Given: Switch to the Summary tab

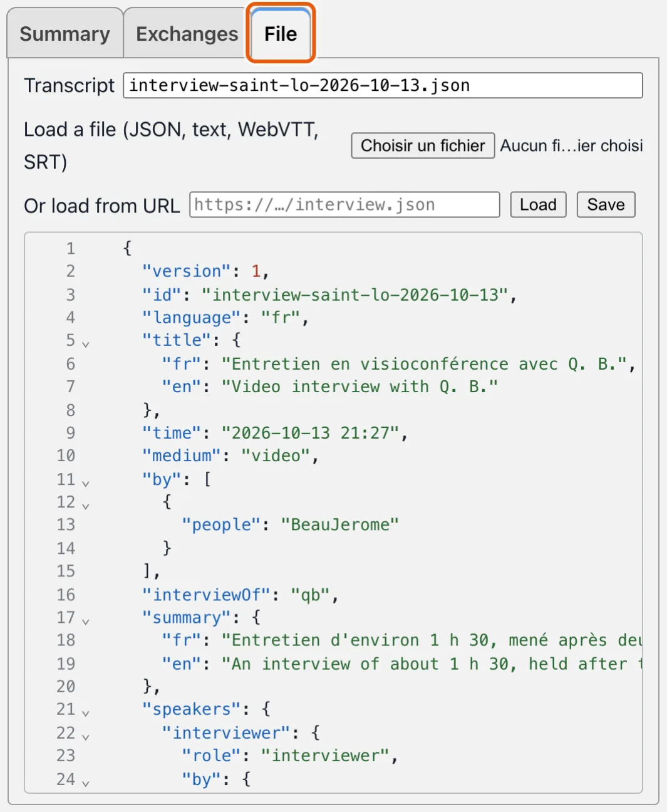Looking at the screenshot, I should (x=65, y=34).
